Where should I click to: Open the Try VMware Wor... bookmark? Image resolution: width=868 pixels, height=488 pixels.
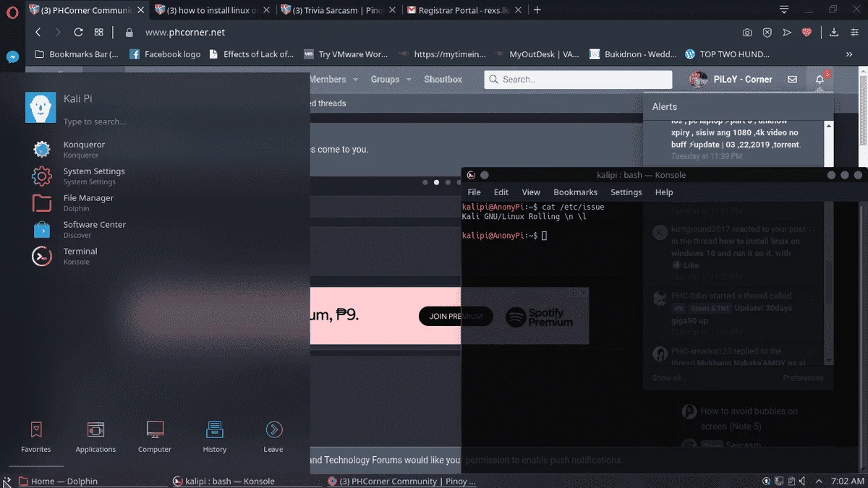click(346, 54)
